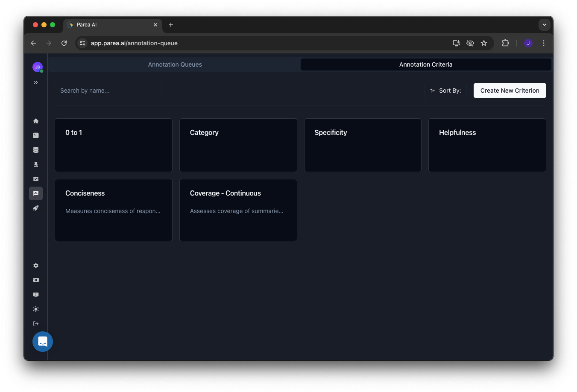
Task: Open the terminal playground sidebar icon
Action: (x=36, y=135)
